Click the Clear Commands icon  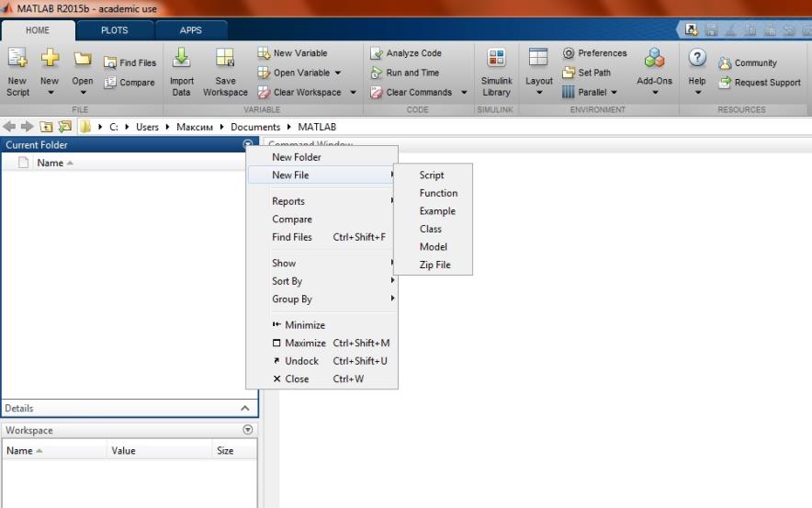[x=377, y=92]
